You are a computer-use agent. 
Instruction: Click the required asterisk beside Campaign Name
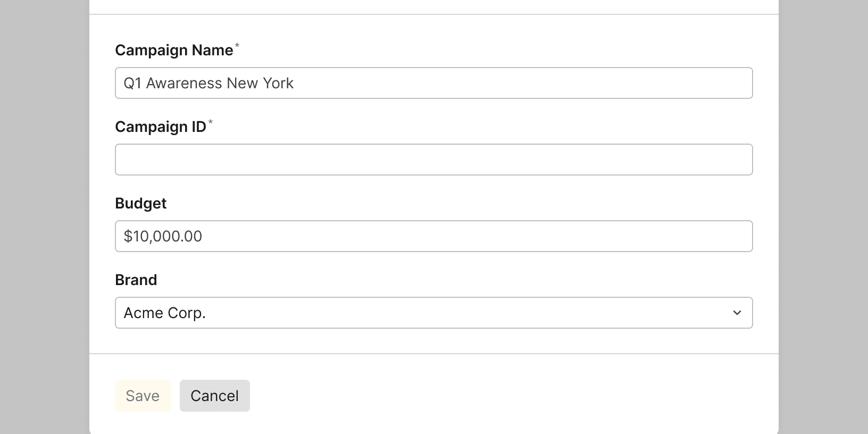tap(237, 46)
